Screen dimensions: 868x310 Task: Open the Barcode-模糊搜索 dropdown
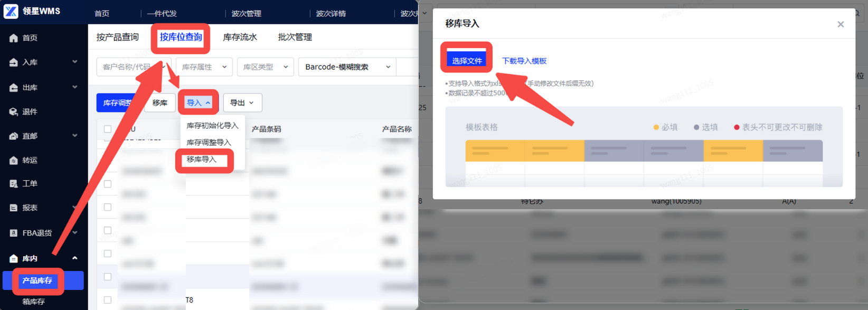347,67
